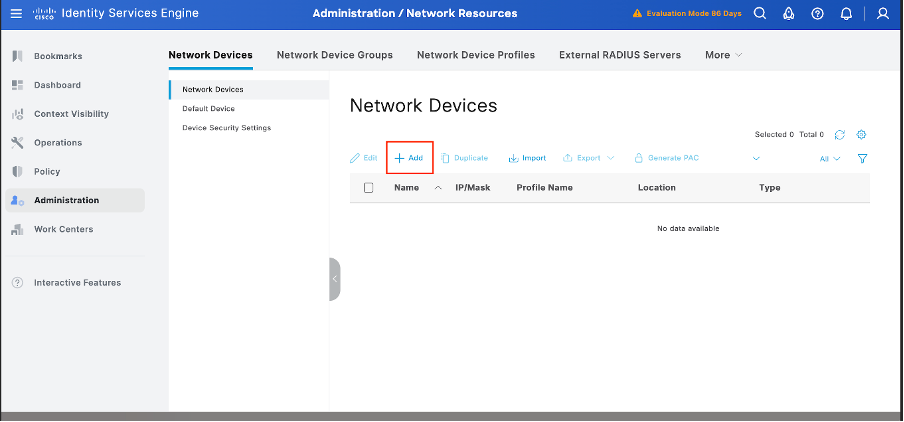Click the Context Visibility sidebar icon
The width and height of the screenshot is (904, 422).
(17, 114)
